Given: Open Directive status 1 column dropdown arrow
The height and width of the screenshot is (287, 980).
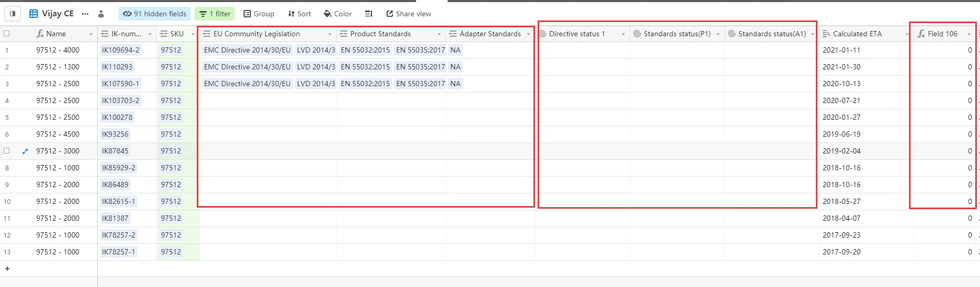Looking at the screenshot, I should point(623,34).
